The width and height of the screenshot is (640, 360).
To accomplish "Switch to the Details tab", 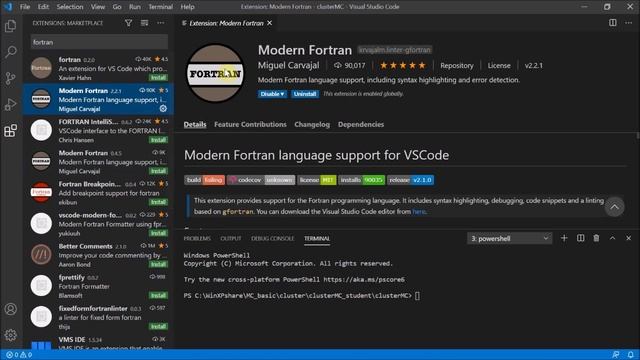I will point(195,124).
